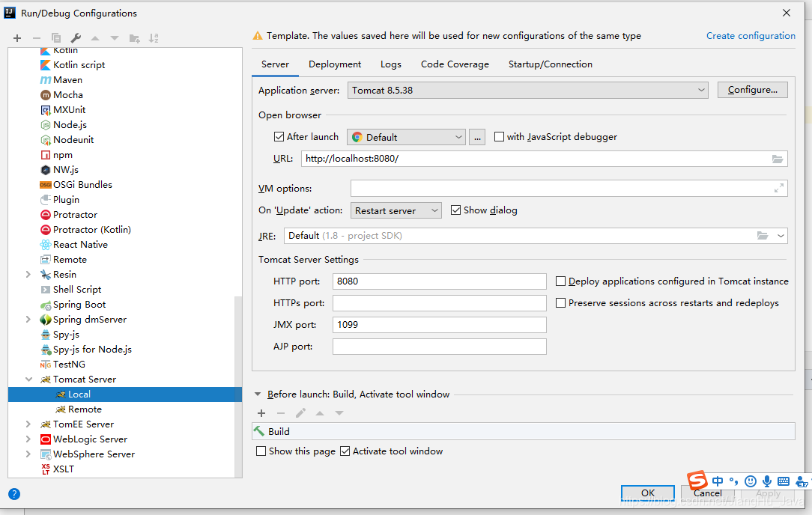
Task: Click Sogou microphone voice input icon
Action: pos(767,481)
